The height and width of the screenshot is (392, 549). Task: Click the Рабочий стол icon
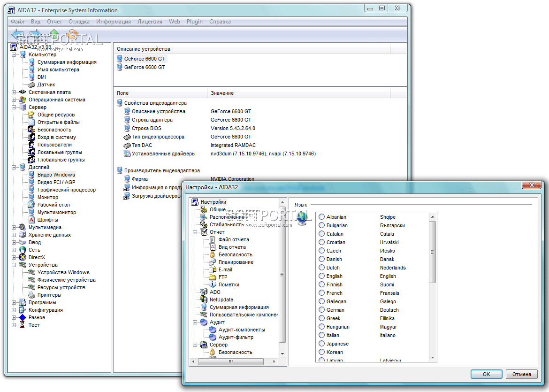tap(31, 205)
